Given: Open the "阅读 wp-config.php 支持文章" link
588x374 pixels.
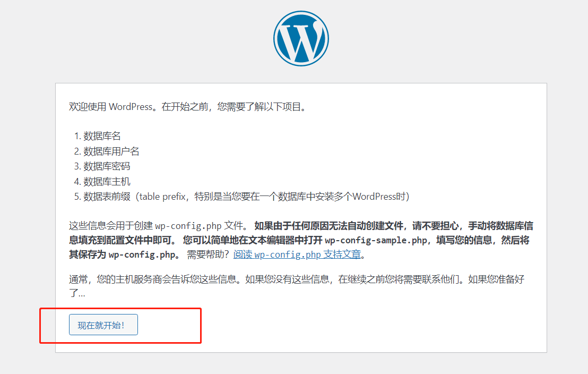Looking at the screenshot, I should tap(297, 254).
